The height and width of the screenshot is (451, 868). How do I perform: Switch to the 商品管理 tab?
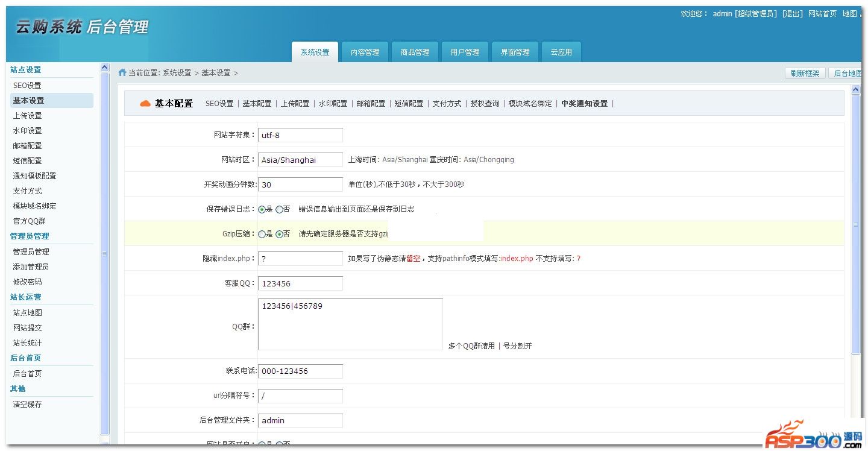415,52
